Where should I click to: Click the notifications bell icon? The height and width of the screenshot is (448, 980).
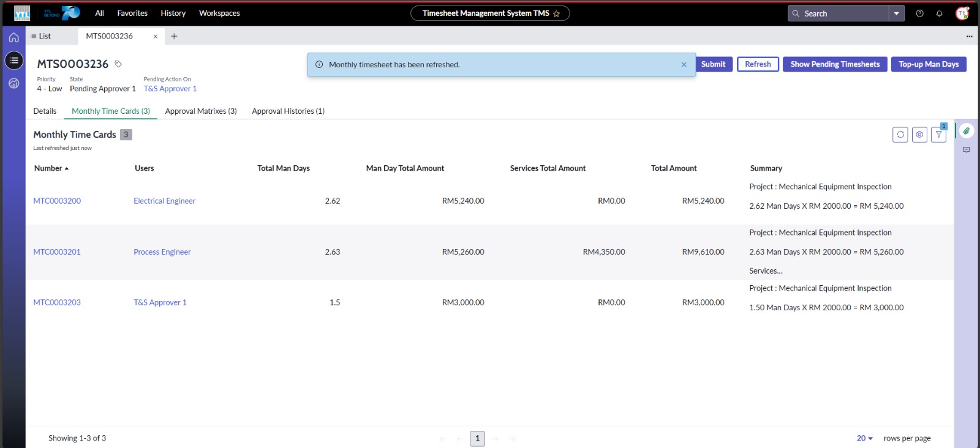click(x=939, y=13)
